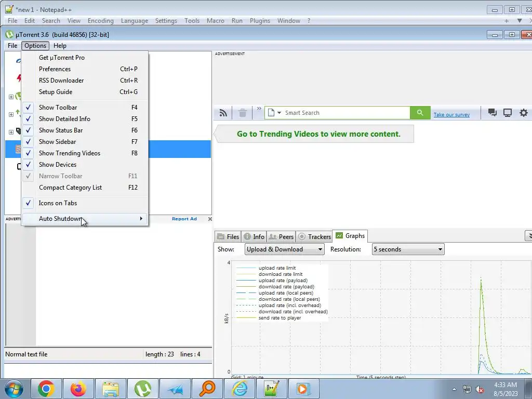Open µTorrent Help menu
532x399 pixels.
(60, 46)
